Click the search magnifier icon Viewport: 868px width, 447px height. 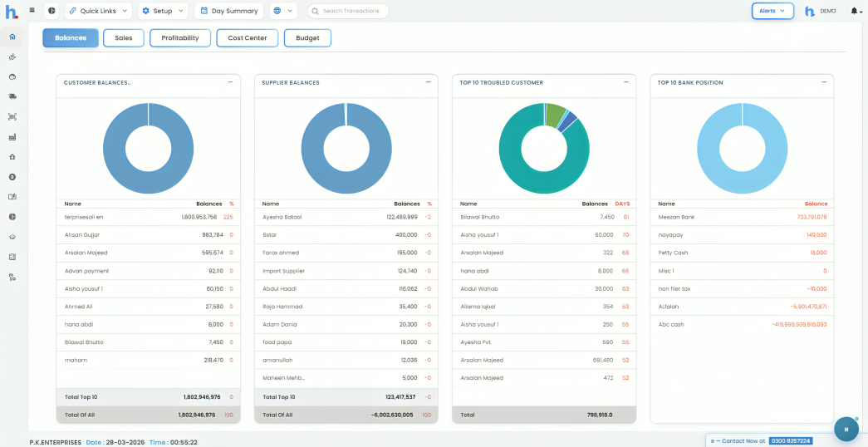point(316,11)
